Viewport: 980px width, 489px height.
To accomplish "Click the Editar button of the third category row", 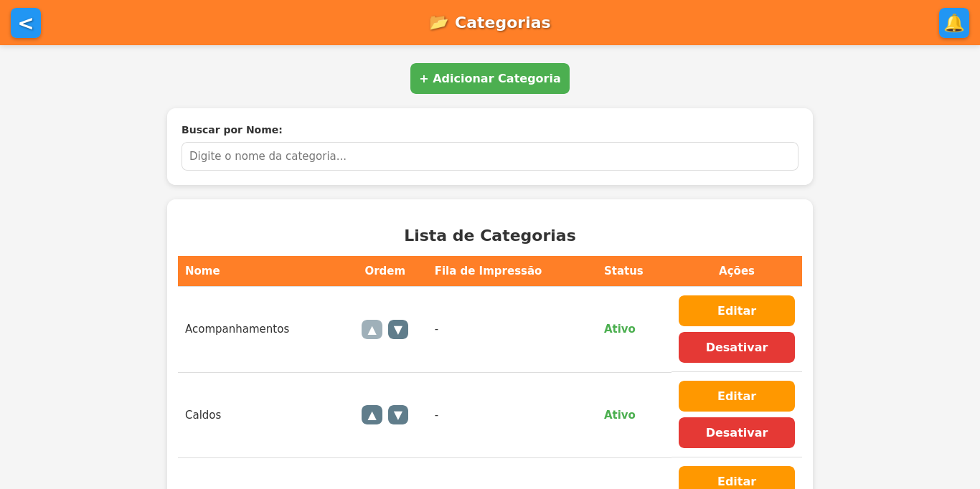I will (736, 481).
